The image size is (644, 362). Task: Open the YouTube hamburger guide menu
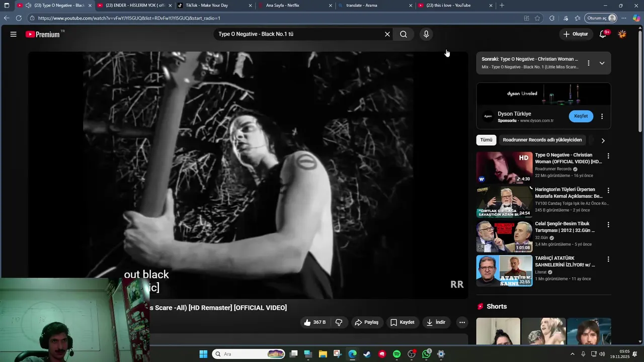coord(14,34)
